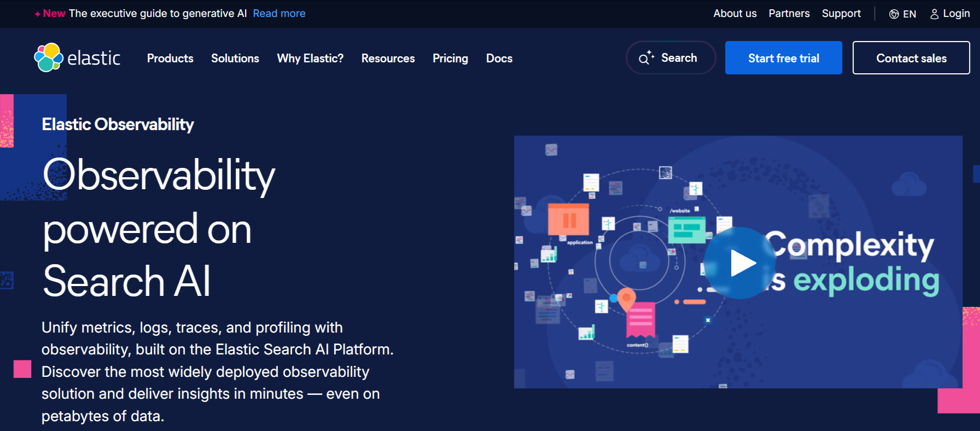This screenshot has height=431, width=980.
Task: Click the Contact sales button
Action: pos(911,58)
